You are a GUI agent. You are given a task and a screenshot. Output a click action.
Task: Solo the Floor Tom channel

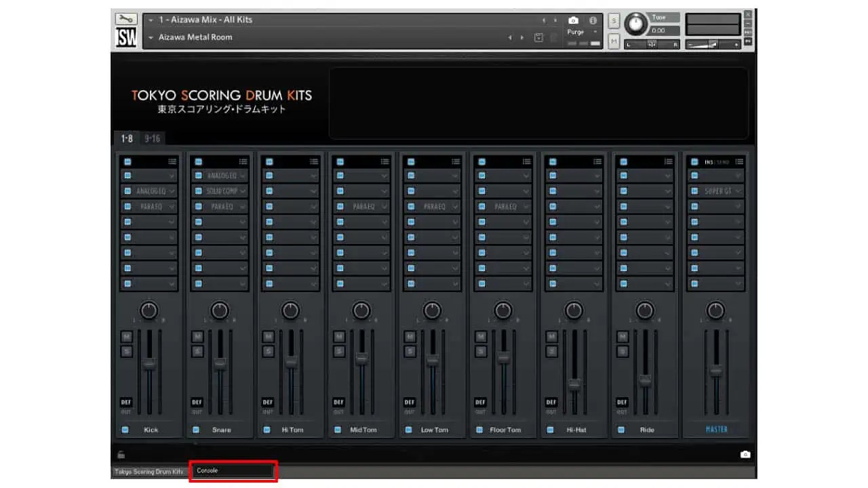481,351
